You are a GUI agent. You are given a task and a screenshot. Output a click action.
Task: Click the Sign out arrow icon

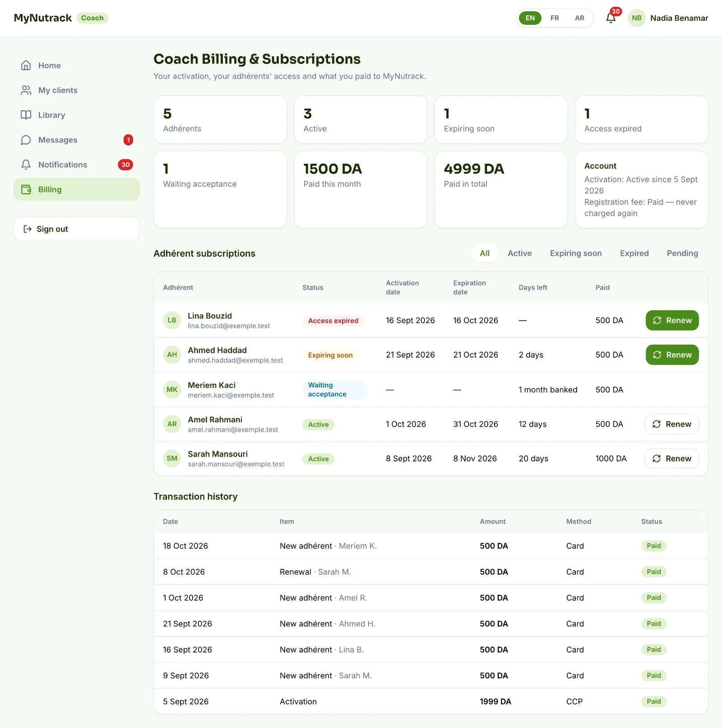[x=28, y=229]
